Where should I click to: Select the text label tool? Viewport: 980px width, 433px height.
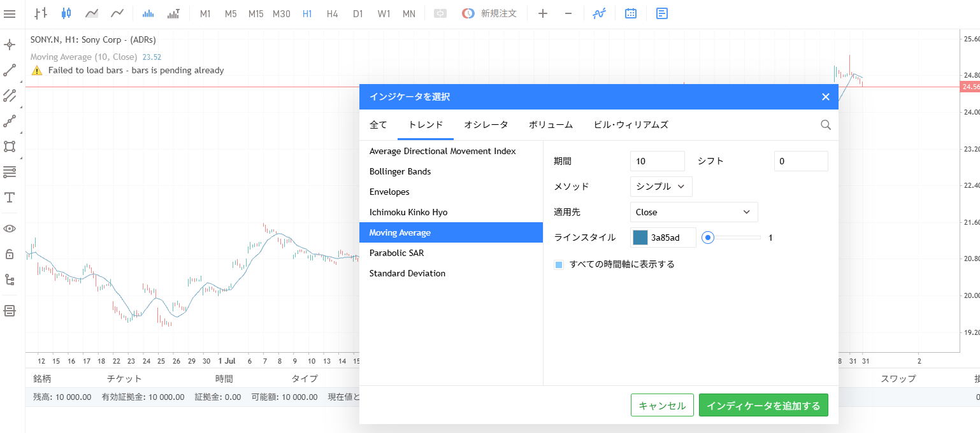pos(10,197)
